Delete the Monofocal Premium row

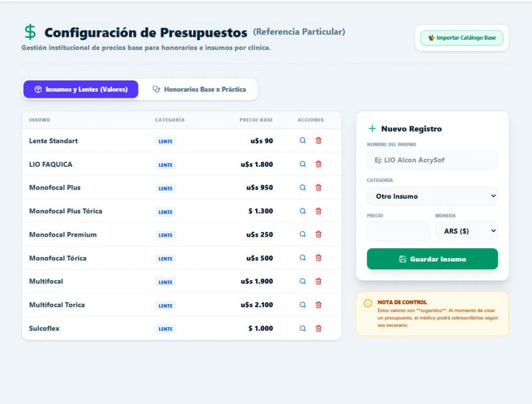(318, 234)
